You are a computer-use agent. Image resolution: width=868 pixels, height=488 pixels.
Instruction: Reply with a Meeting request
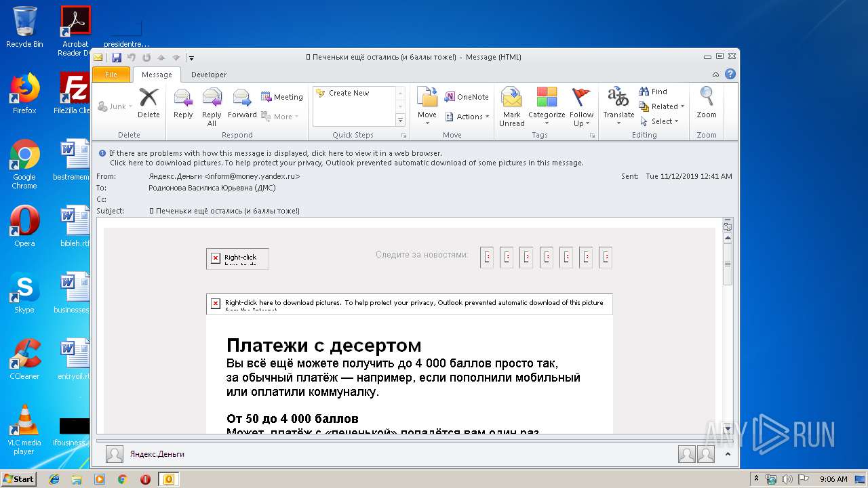tap(282, 97)
